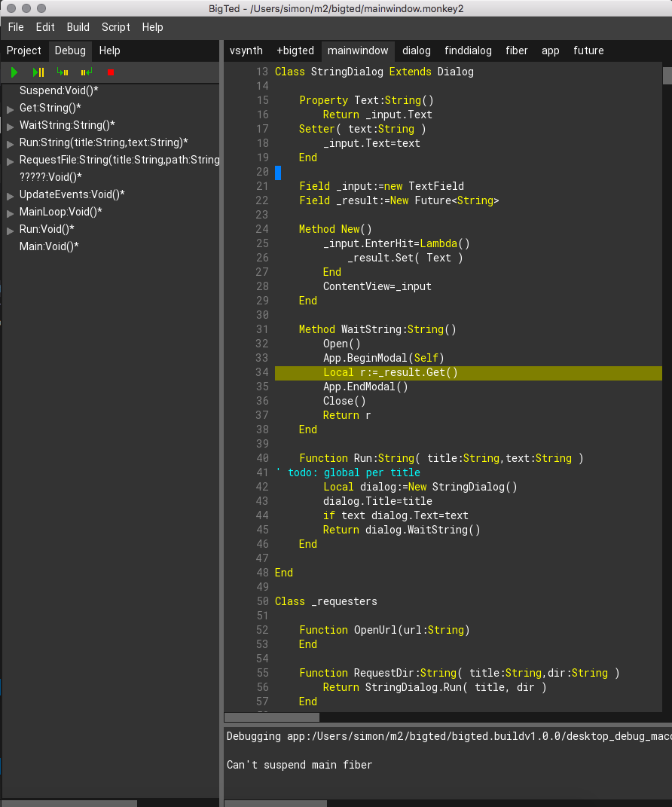Screen dimensions: 672x807
Task: Click the editor vertical scrollbar thumb
Action: pyautogui.click(x=667, y=76)
